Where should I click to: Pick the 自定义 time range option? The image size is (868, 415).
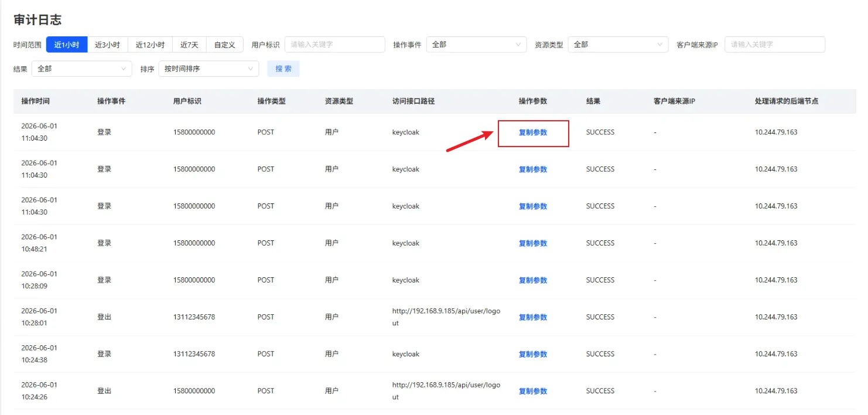click(225, 45)
